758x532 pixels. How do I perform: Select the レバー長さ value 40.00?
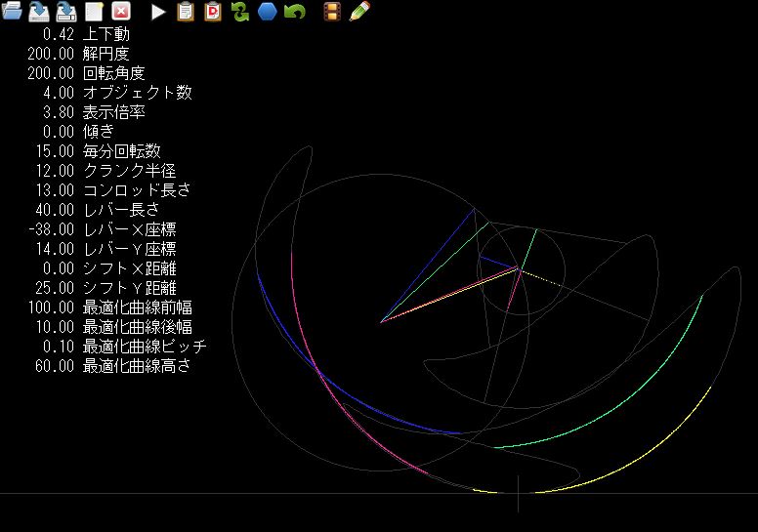coord(55,210)
